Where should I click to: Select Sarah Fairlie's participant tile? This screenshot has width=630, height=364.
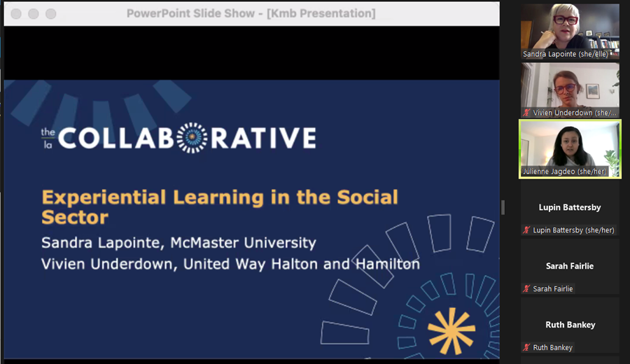coord(570,267)
